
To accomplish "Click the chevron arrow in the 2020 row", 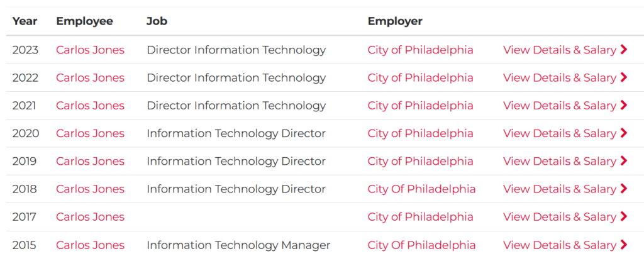I will coord(624,133).
